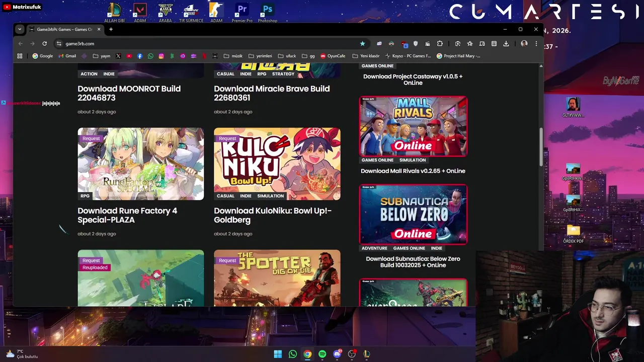Launch Premiere Pro from desktop
The width and height of the screenshot is (644, 362).
click(242, 13)
